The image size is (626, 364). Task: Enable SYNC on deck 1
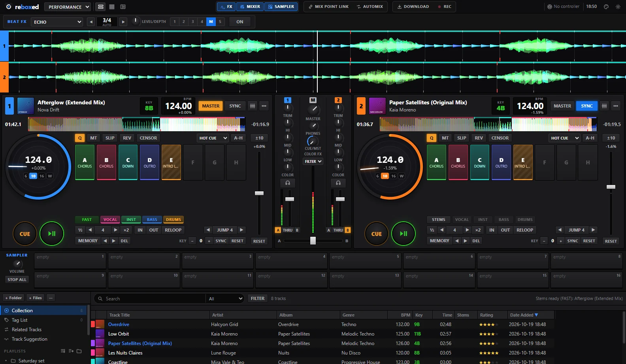(235, 106)
